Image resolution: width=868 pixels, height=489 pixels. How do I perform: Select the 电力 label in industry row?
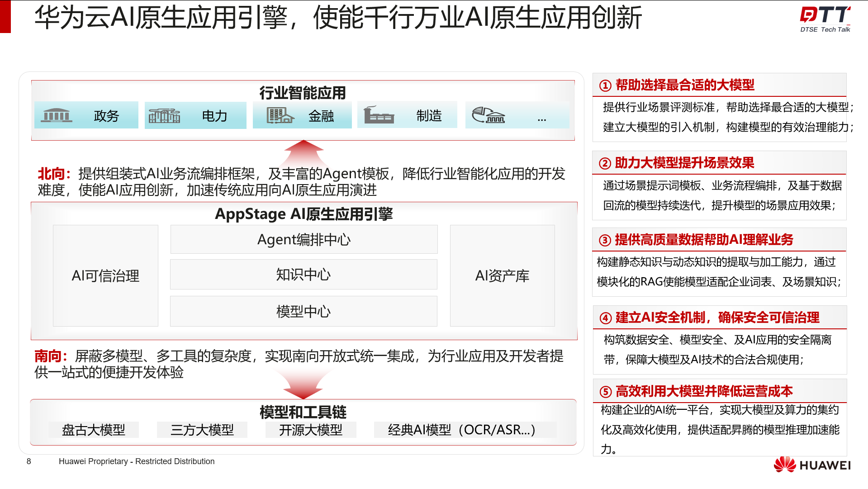point(214,116)
